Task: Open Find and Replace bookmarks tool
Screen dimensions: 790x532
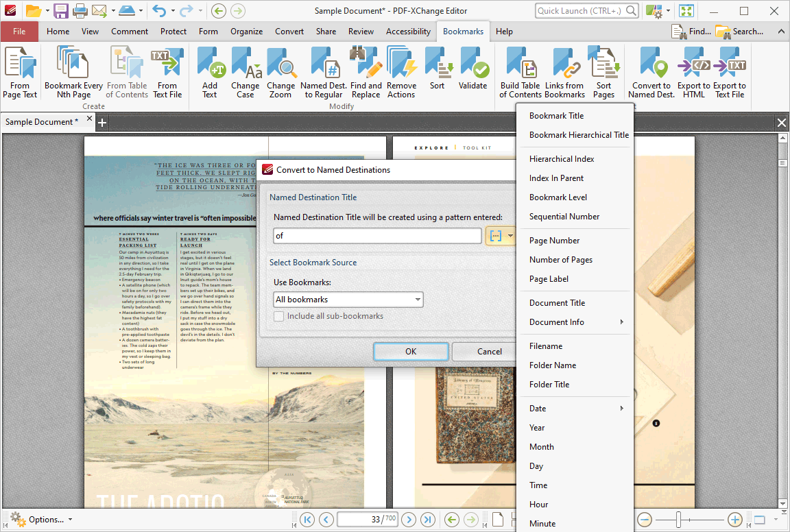Action: tap(366, 73)
